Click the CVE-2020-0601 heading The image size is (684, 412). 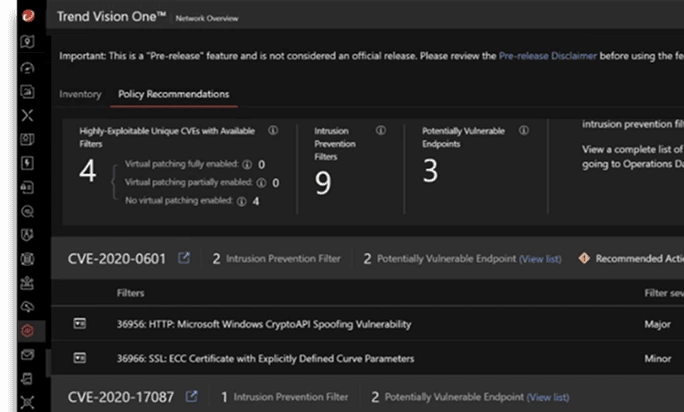pyautogui.click(x=117, y=259)
